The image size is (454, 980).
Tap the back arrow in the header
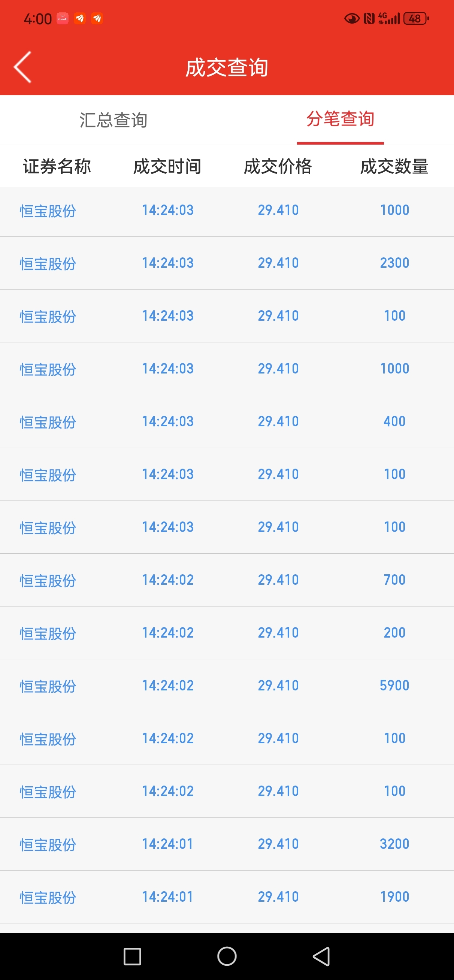22,67
